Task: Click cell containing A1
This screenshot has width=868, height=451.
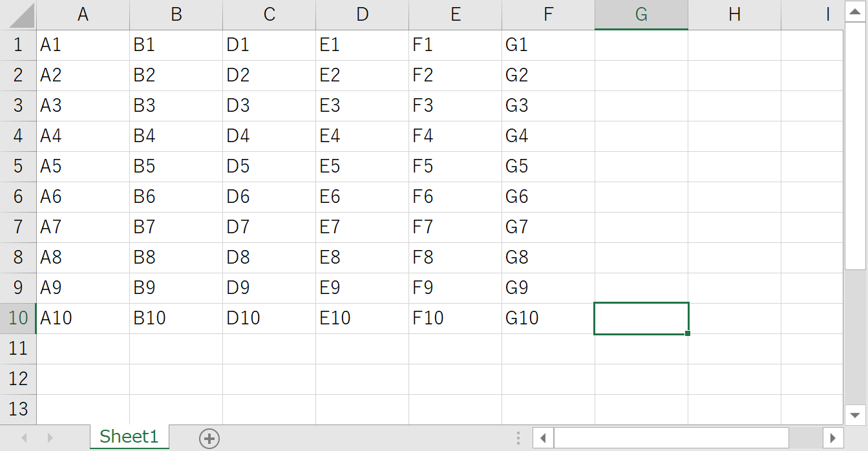Action: pos(83,45)
